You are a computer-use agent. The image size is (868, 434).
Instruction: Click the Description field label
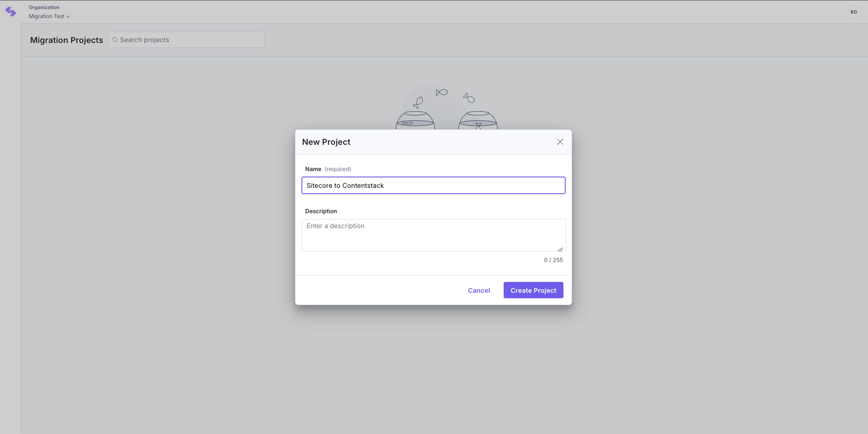321,211
